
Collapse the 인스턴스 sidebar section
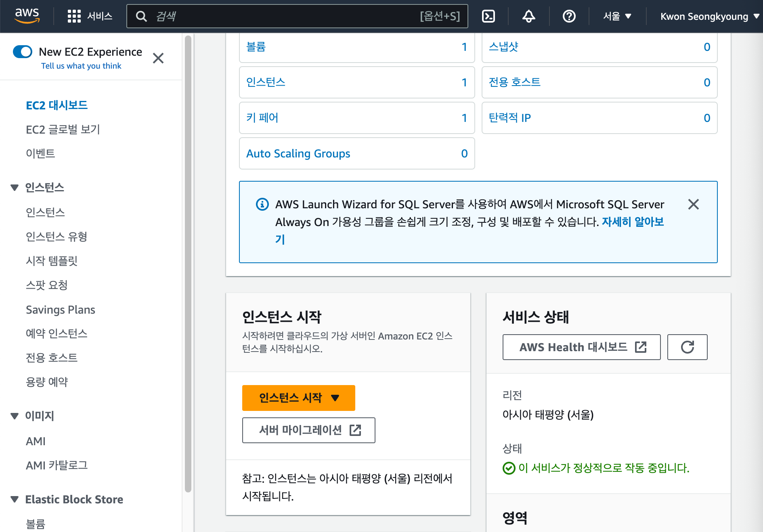[x=15, y=188]
